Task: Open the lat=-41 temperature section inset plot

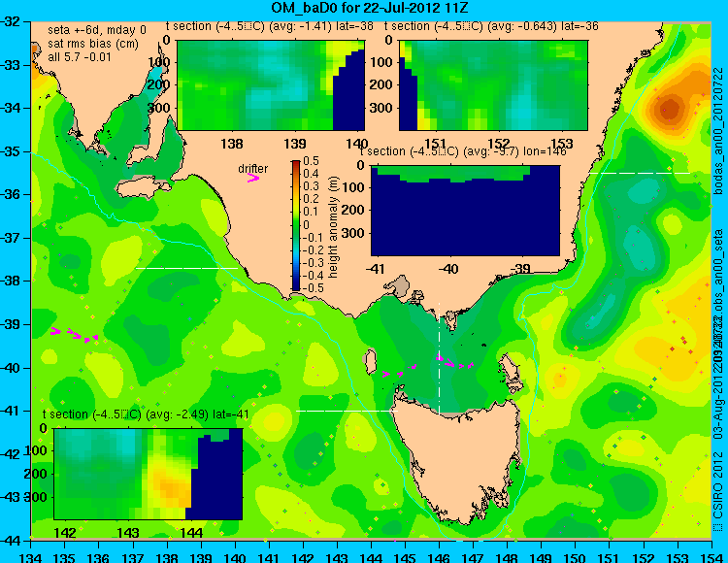Action: coord(149,474)
